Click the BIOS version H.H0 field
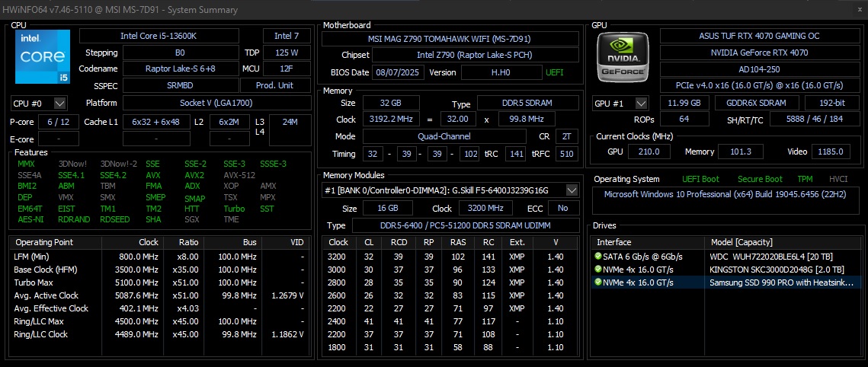Screen dimensions: 868x367 pos(501,72)
